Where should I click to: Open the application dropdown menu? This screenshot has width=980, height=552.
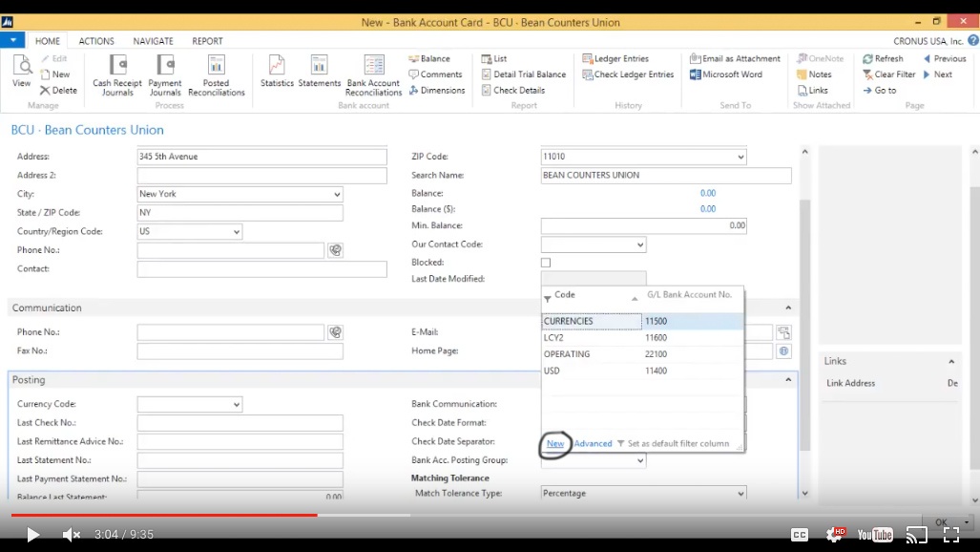12,40
